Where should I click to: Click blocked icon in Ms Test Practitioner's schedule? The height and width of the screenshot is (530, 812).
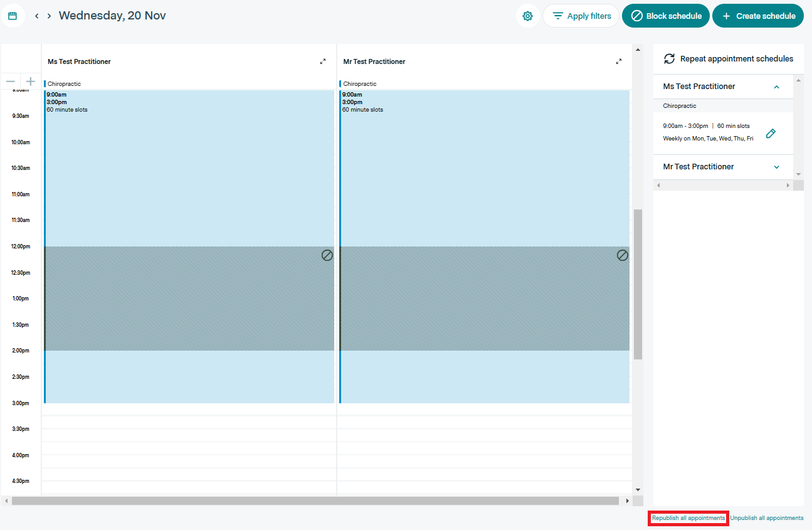(327, 255)
